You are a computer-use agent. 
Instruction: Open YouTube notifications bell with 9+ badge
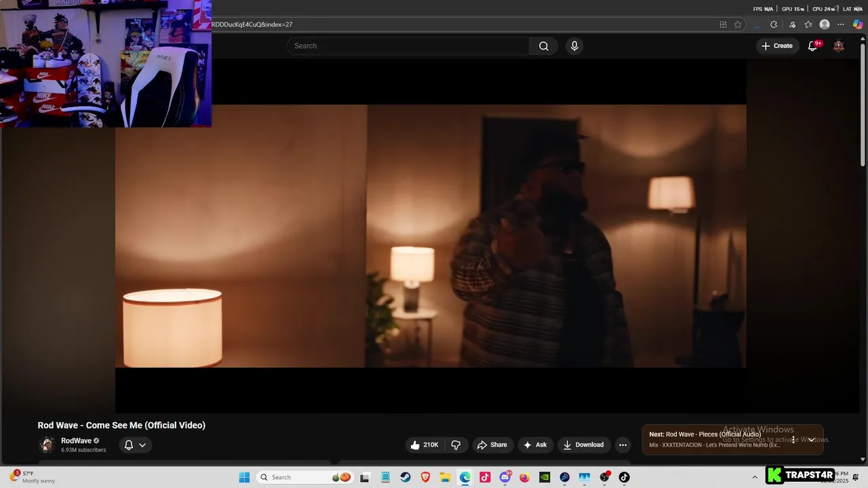point(812,46)
